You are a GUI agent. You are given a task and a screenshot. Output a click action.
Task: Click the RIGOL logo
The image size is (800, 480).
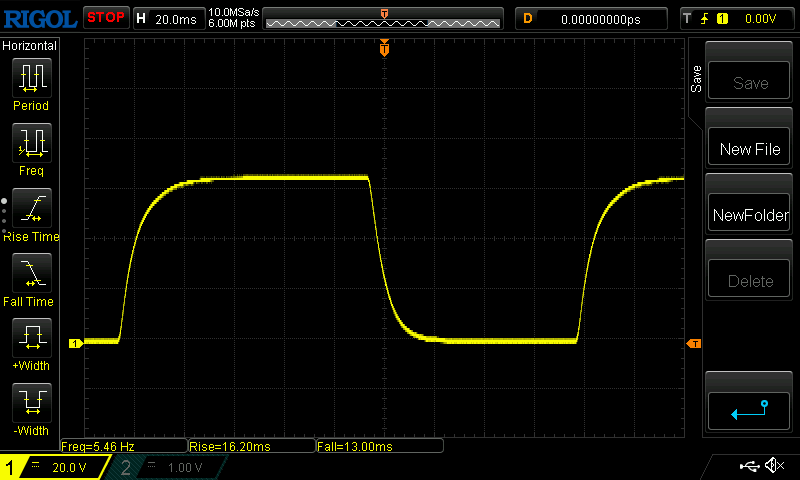coord(40,19)
